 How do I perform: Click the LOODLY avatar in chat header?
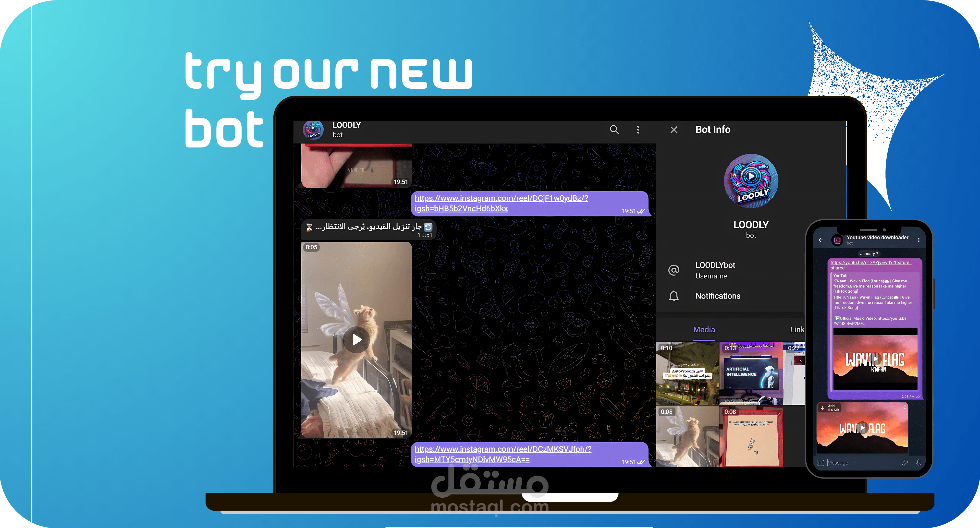click(x=313, y=130)
